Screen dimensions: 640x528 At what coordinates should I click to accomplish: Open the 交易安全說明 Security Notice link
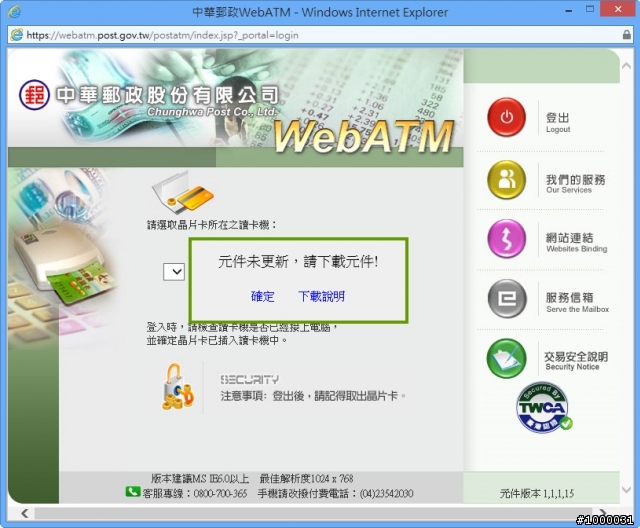point(576,361)
